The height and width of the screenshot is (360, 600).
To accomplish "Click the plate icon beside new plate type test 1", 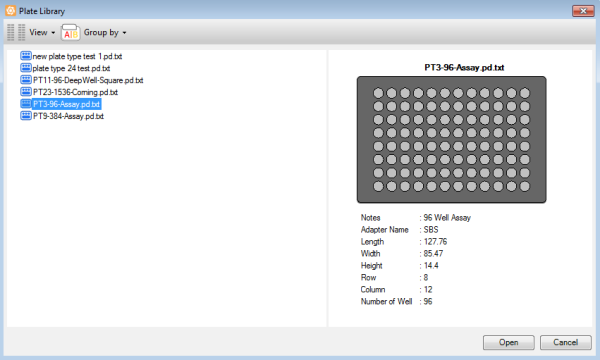I will (x=26, y=56).
